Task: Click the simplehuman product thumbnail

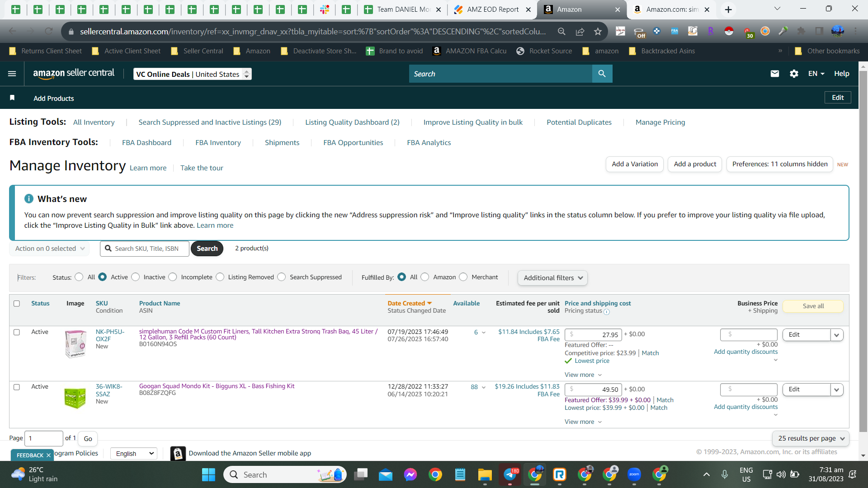Action: (75, 344)
